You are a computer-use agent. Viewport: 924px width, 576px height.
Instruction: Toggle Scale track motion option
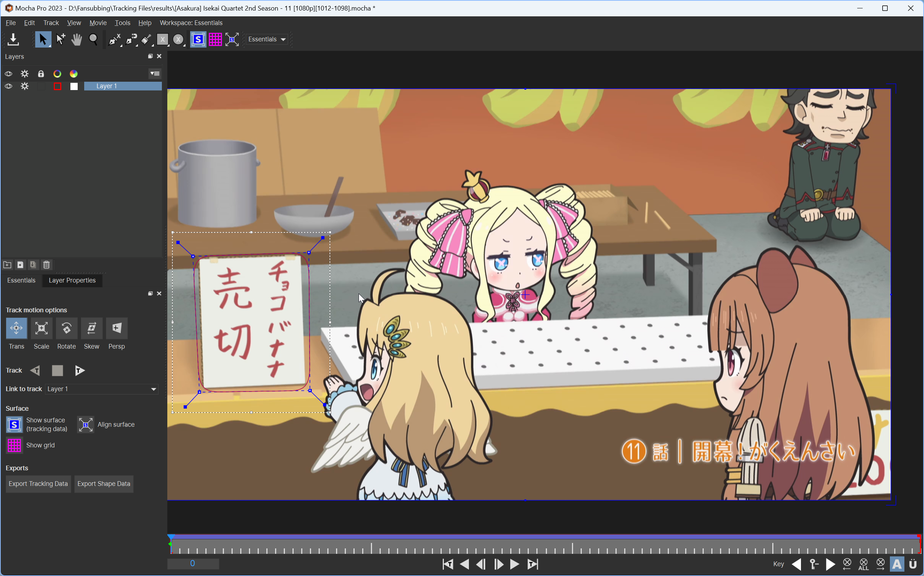point(41,328)
